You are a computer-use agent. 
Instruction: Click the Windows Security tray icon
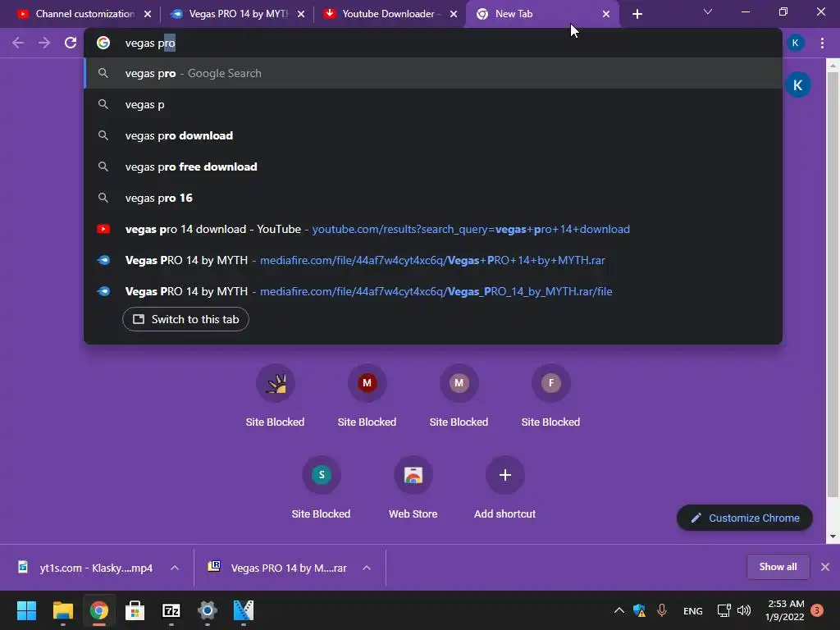point(639,610)
